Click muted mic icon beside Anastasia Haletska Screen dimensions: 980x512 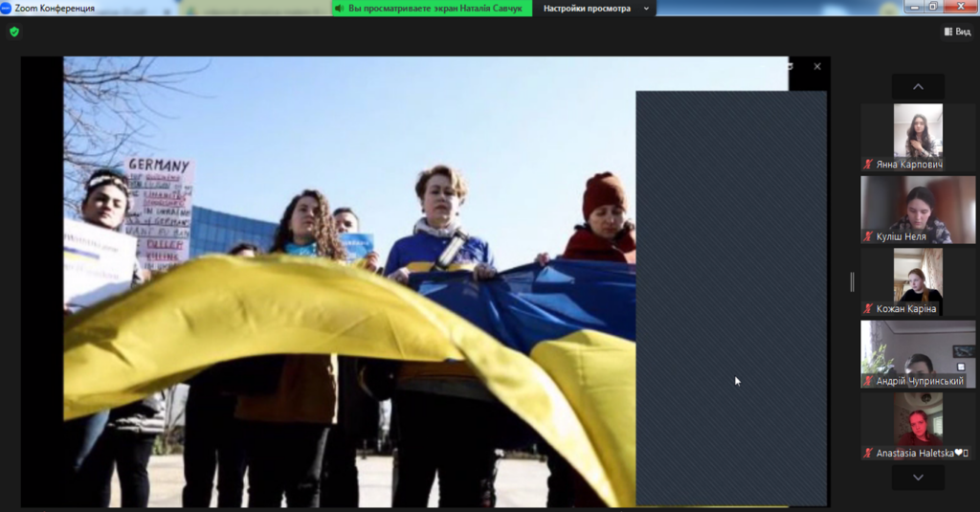click(868, 454)
